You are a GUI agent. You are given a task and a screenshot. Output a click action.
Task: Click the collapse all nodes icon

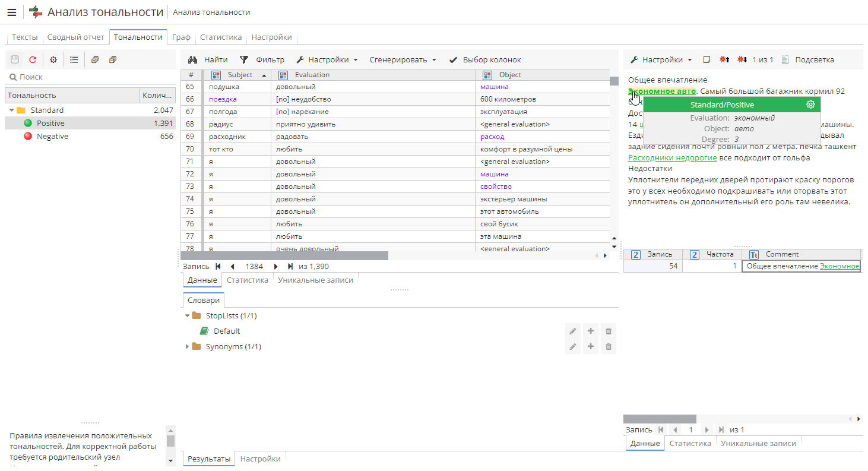[x=113, y=59]
